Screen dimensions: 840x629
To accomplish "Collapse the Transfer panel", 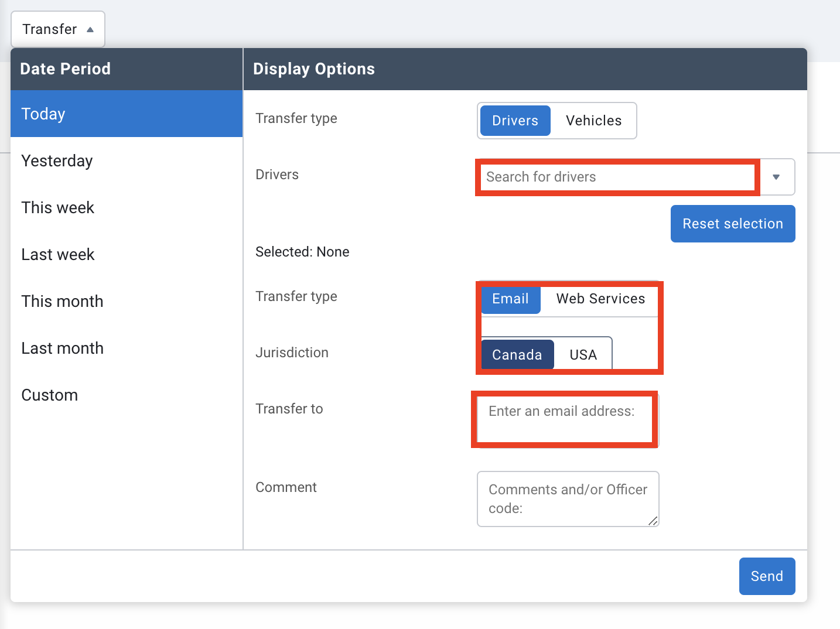I will point(57,29).
